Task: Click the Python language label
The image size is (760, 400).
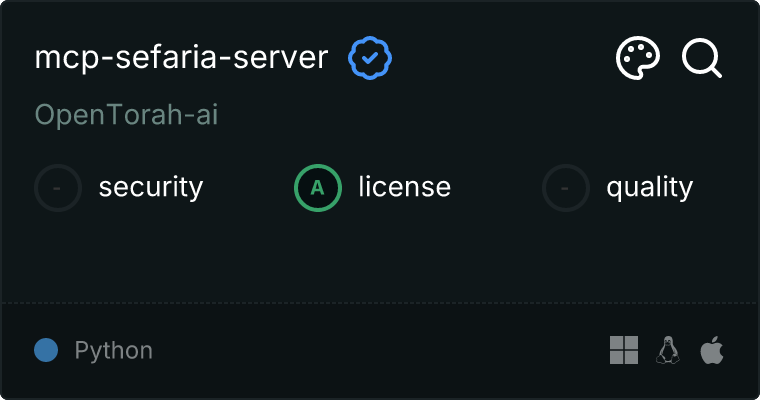Action: pos(114,351)
